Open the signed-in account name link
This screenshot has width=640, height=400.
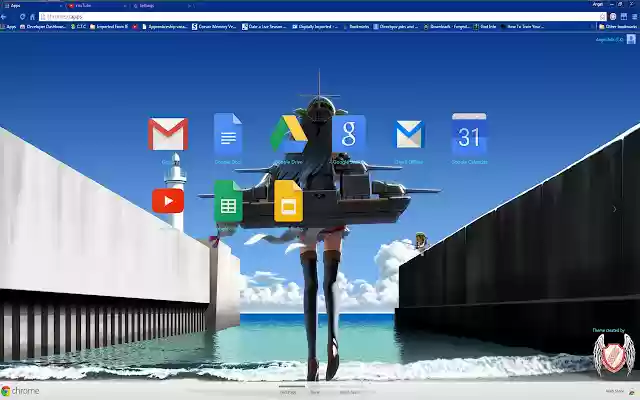[x=610, y=40]
